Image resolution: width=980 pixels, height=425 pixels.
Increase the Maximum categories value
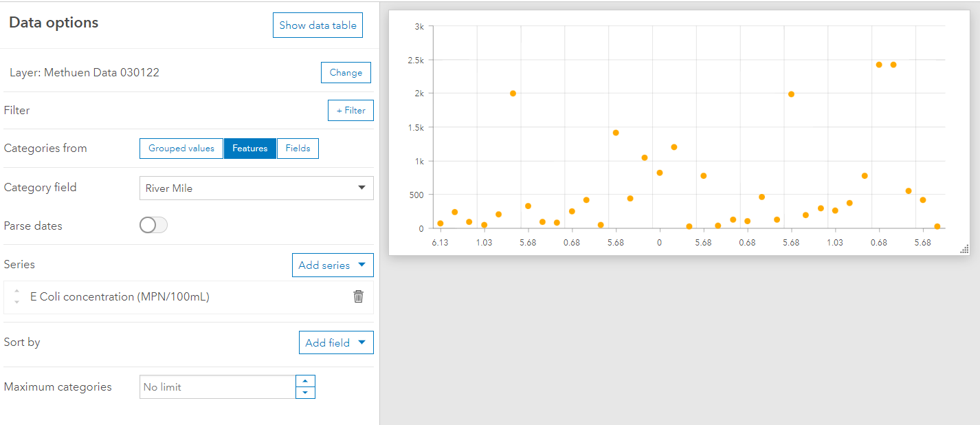(x=305, y=381)
